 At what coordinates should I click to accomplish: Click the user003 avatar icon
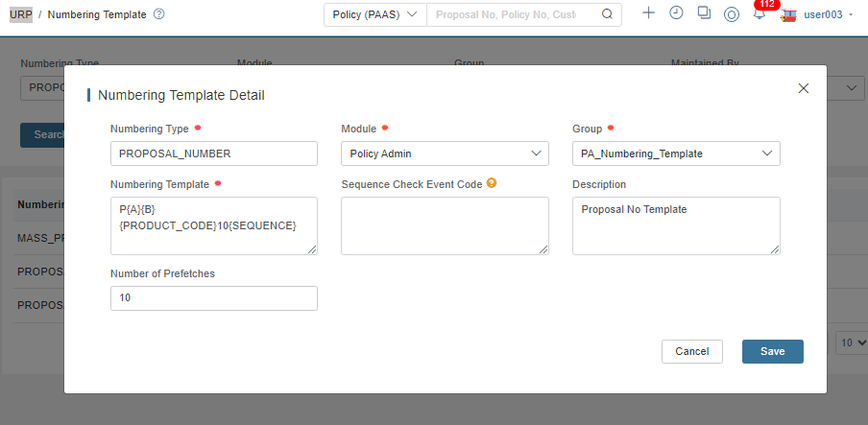pos(787,15)
